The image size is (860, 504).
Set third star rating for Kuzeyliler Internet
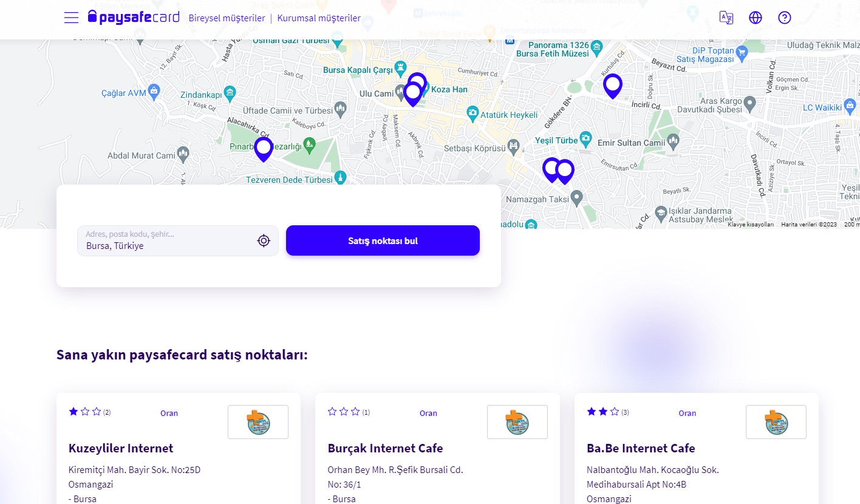[97, 412]
